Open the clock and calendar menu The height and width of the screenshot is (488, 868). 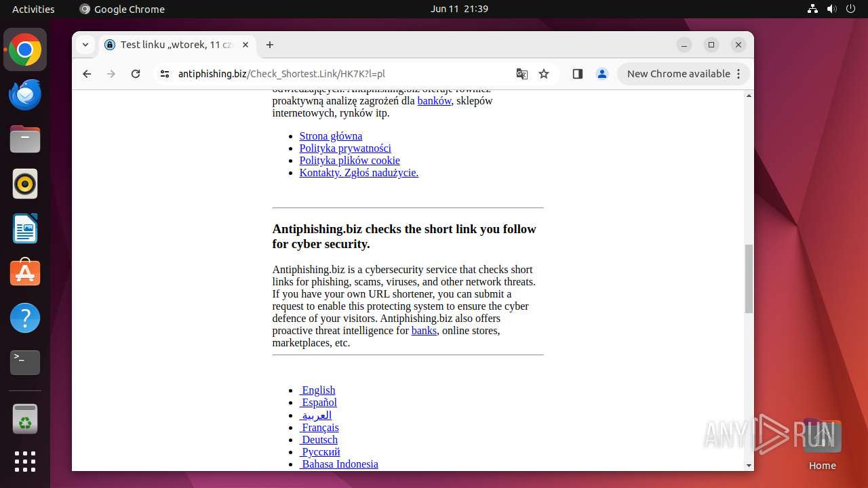[x=459, y=9]
